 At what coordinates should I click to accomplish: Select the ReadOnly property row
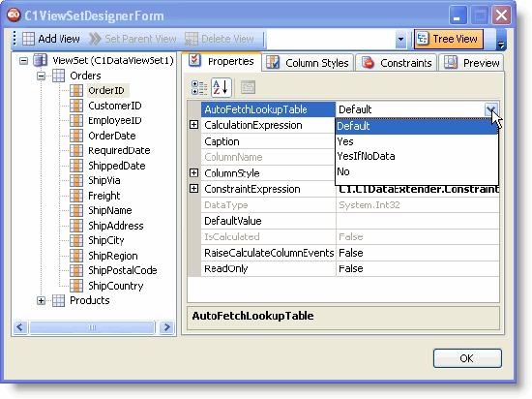point(350,268)
